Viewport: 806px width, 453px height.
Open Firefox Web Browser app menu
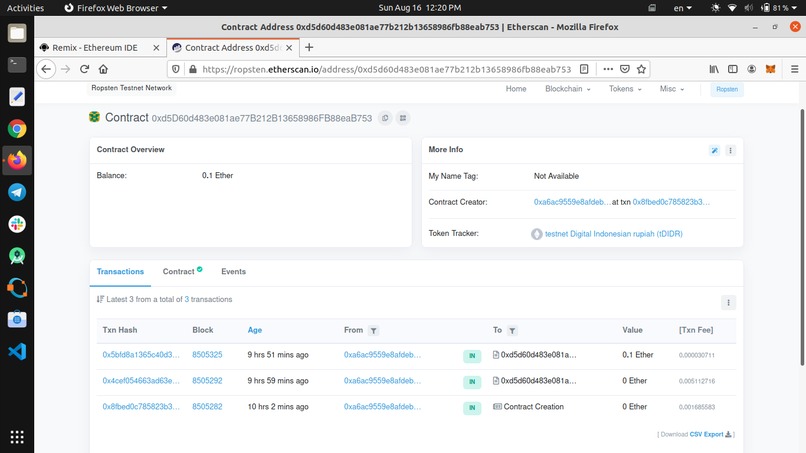116,8
